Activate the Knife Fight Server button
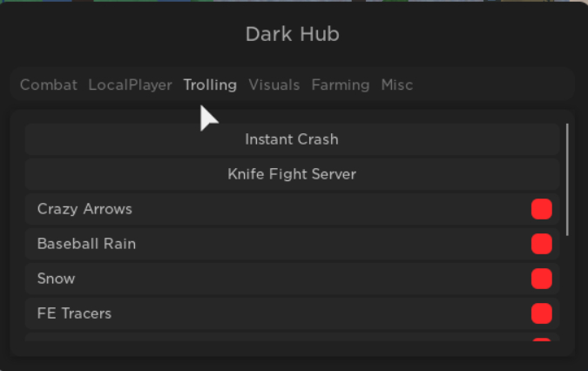 point(292,174)
